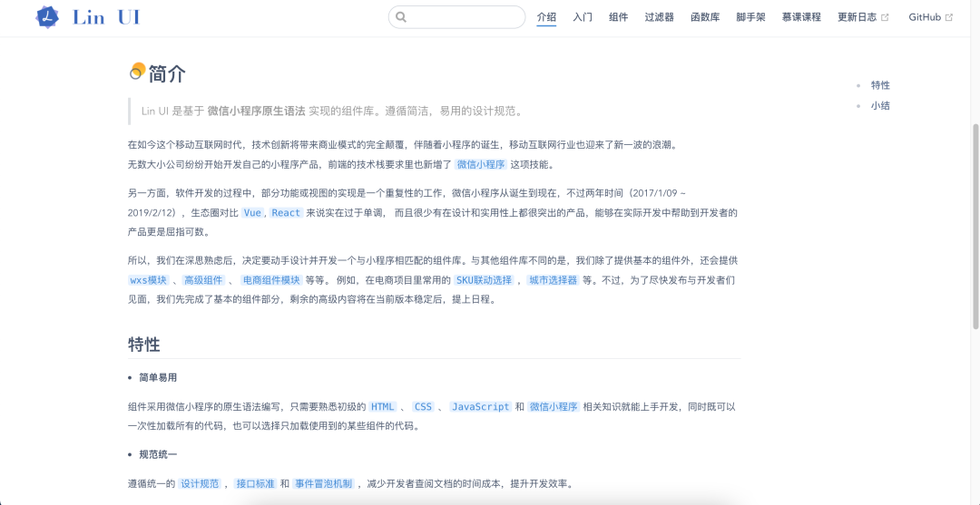The image size is (980, 505).
Task: Click the 微信小程序 tag in second paragraph
Action: 480,165
